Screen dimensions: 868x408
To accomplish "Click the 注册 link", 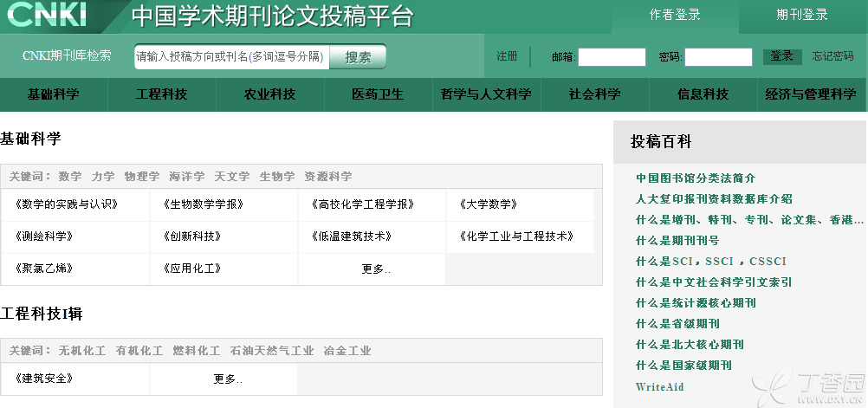I will (x=507, y=56).
